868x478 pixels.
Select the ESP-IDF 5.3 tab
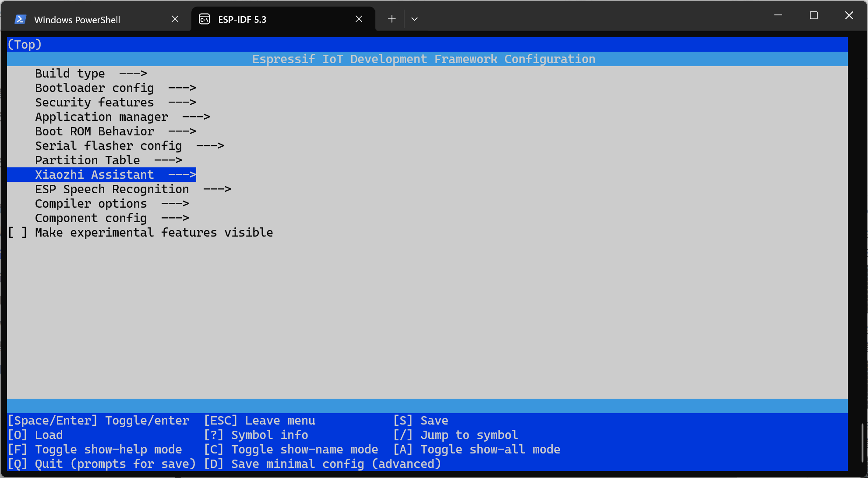[283, 19]
